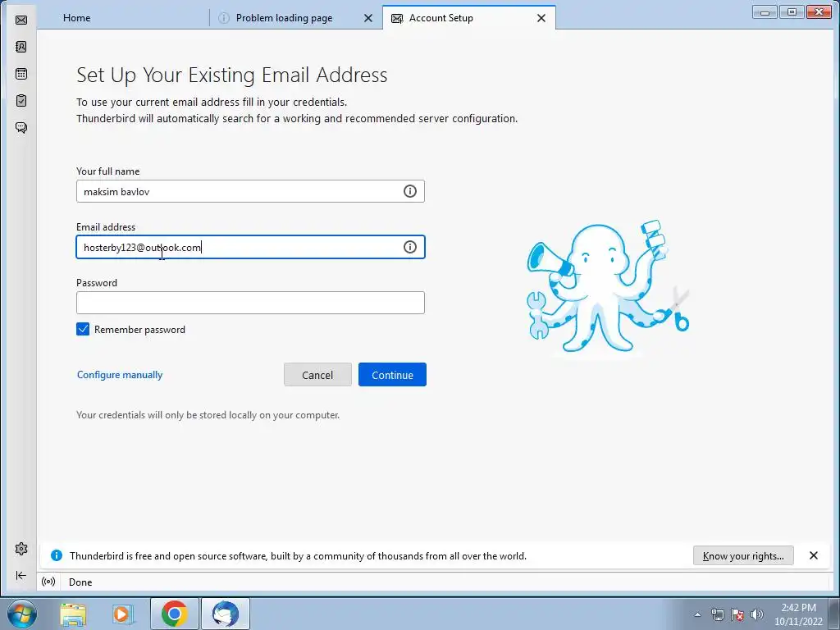The image size is (840, 630).
Task: Open the Address Book sidebar icon
Action: click(x=21, y=47)
